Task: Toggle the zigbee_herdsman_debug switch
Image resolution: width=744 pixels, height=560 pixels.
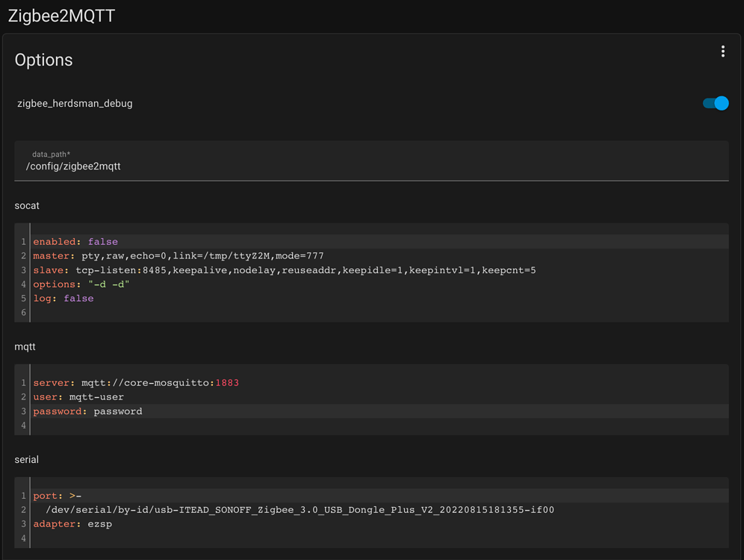Action: 716,103
